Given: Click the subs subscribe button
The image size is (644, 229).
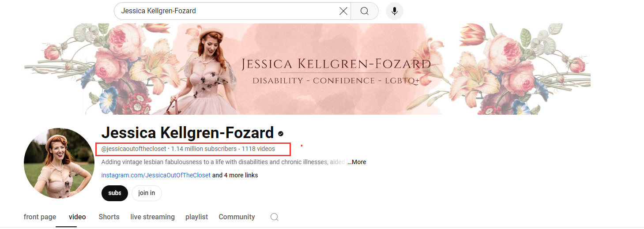Looking at the screenshot, I should (115, 193).
